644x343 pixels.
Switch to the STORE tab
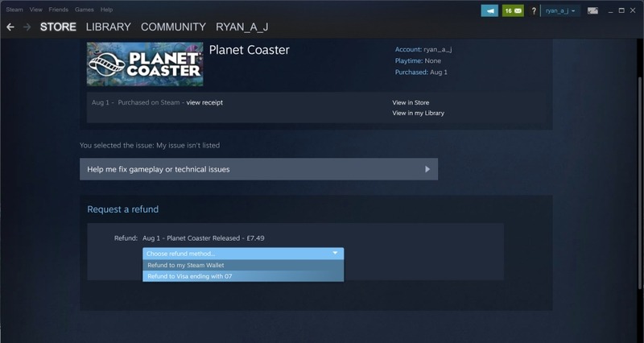pos(58,27)
